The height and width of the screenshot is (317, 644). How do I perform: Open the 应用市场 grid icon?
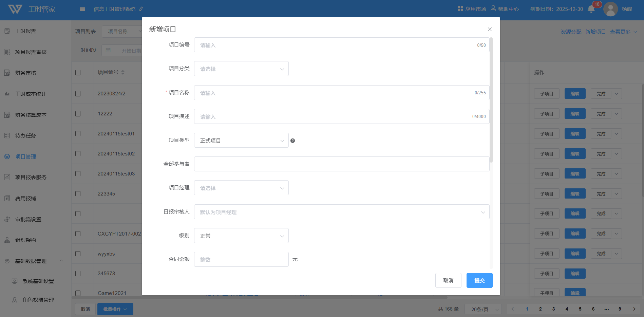pos(460,8)
